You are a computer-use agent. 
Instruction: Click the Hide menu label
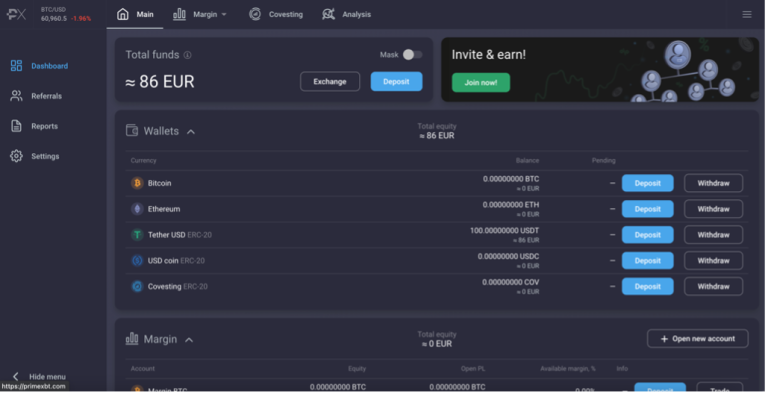coord(48,377)
